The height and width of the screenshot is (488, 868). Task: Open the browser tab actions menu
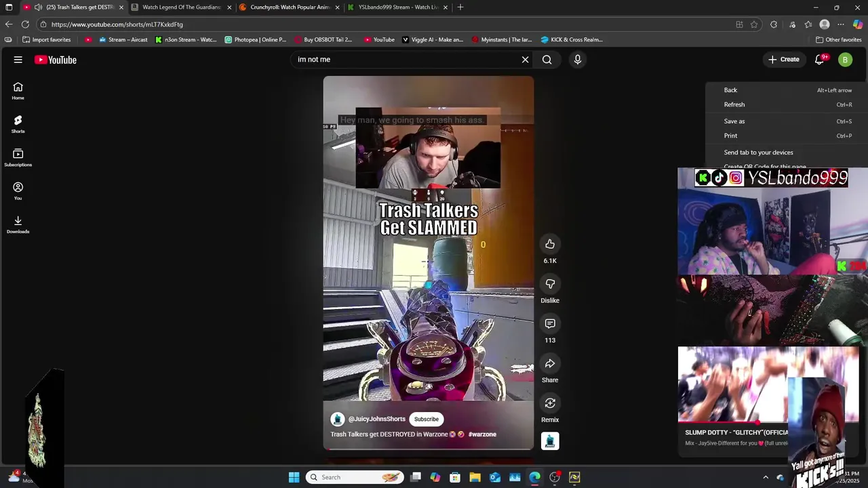point(9,7)
